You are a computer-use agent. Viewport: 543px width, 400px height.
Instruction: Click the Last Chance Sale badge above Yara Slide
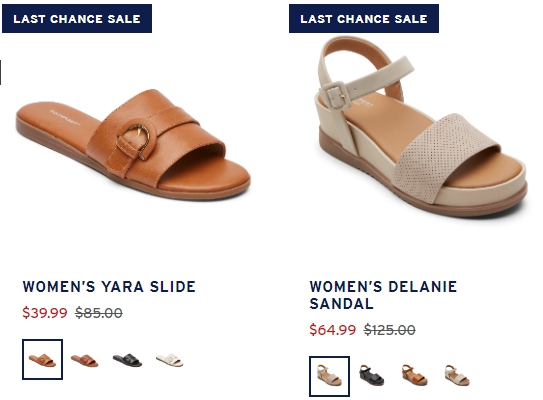point(77,19)
